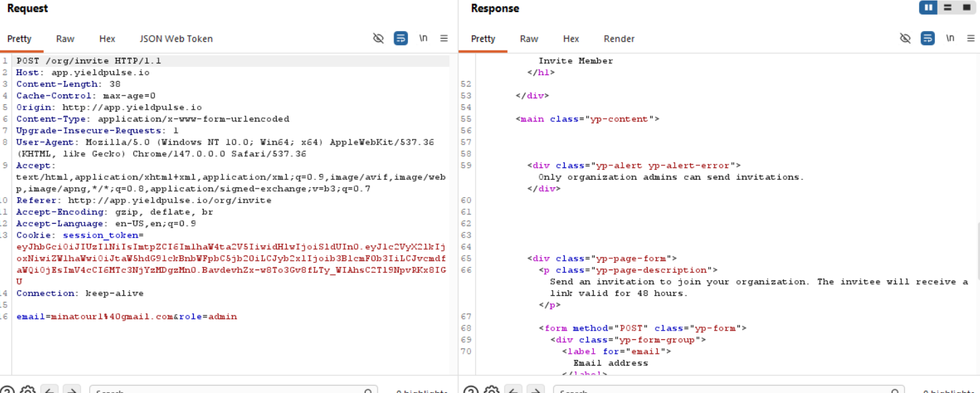This screenshot has width=980, height=393.
Task: Switch Request view to Hex tab
Action: tap(107, 39)
